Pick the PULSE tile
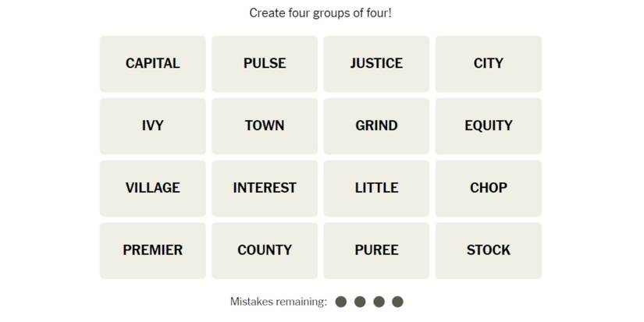Viewport: 644px width, 322px height. point(265,63)
